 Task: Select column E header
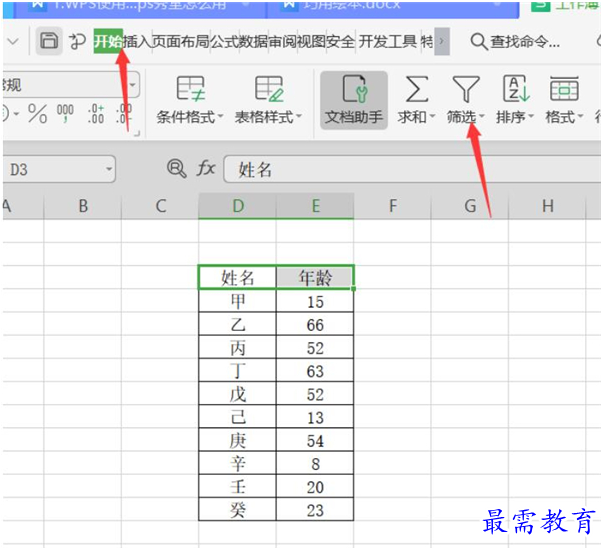point(315,206)
